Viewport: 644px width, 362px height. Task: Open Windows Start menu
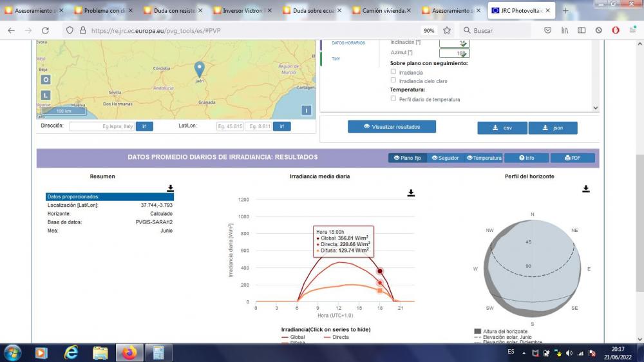tap(12, 352)
